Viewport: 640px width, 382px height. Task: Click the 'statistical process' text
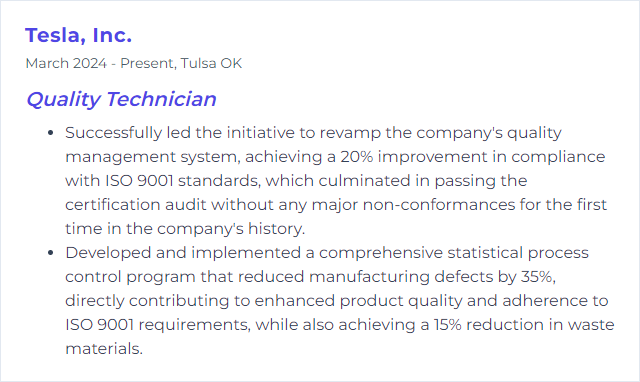pyautogui.click(x=518, y=253)
